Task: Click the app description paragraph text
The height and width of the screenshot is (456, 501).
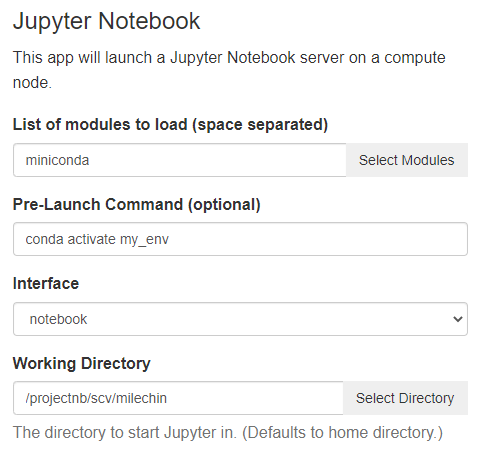Action: 229,70
